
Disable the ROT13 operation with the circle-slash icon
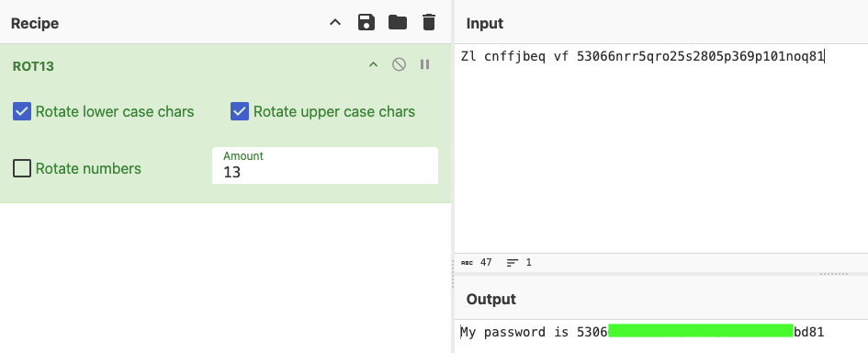tap(399, 65)
